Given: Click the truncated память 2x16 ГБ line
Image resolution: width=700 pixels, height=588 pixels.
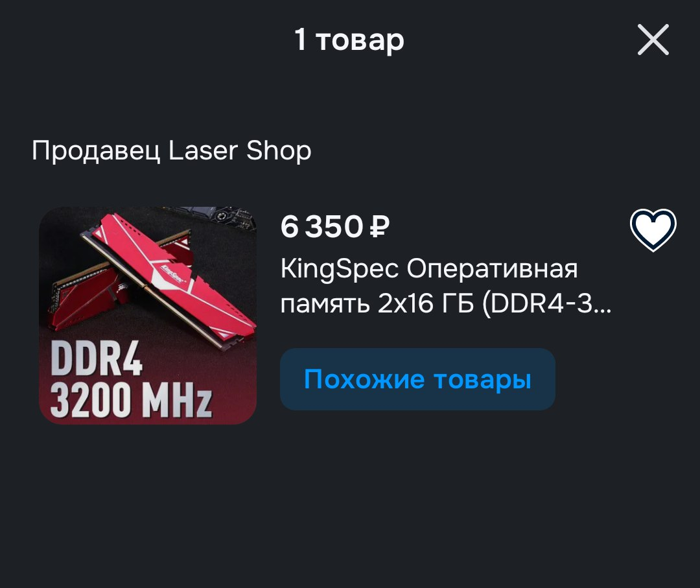Looking at the screenshot, I should coord(445,303).
